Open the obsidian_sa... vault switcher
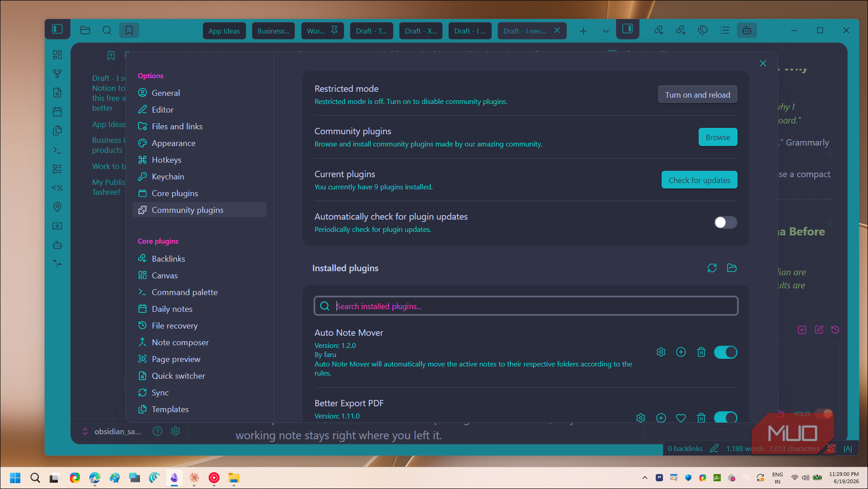The width and height of the screenshot is (868, 489). [x=111, y=431]
